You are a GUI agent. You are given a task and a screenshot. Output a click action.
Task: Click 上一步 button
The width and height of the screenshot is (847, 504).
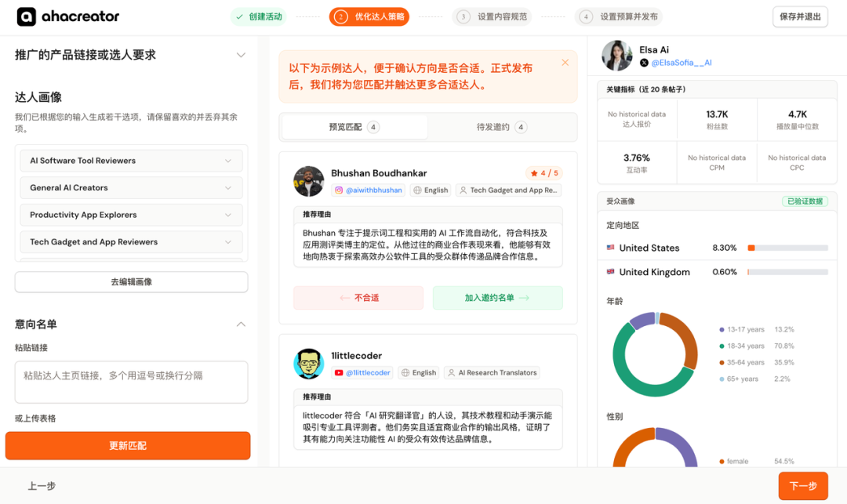(42, 486)
